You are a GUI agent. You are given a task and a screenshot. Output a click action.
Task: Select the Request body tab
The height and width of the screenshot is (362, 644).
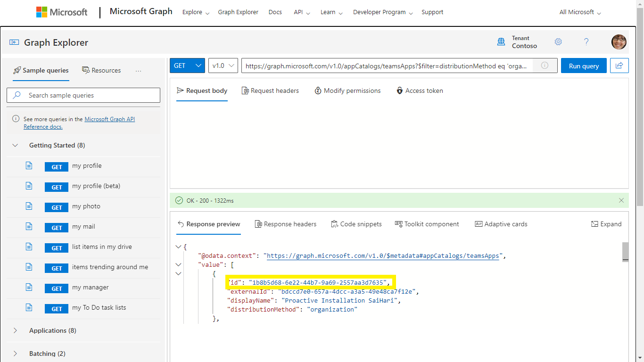[x=202, y=90]
